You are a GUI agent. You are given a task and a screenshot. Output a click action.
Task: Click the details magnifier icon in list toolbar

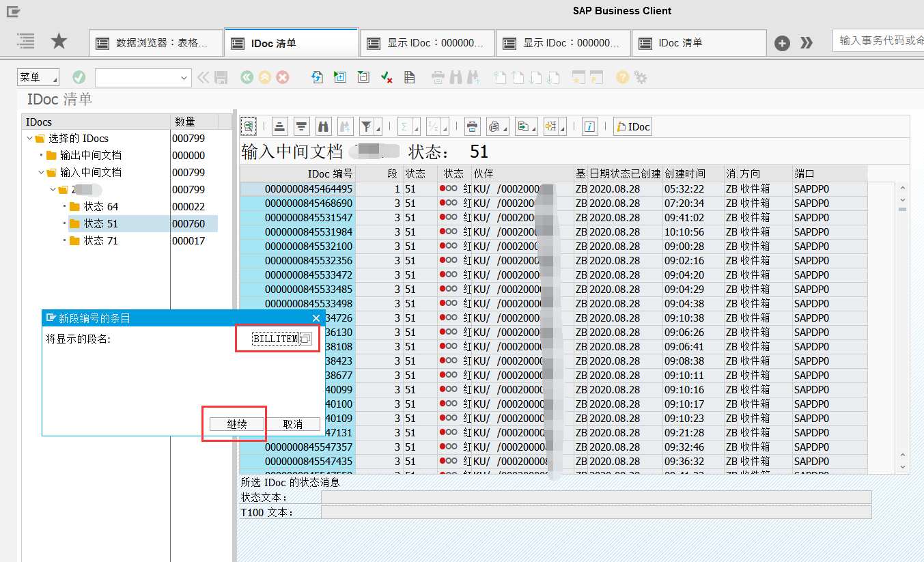pos(249,126)
